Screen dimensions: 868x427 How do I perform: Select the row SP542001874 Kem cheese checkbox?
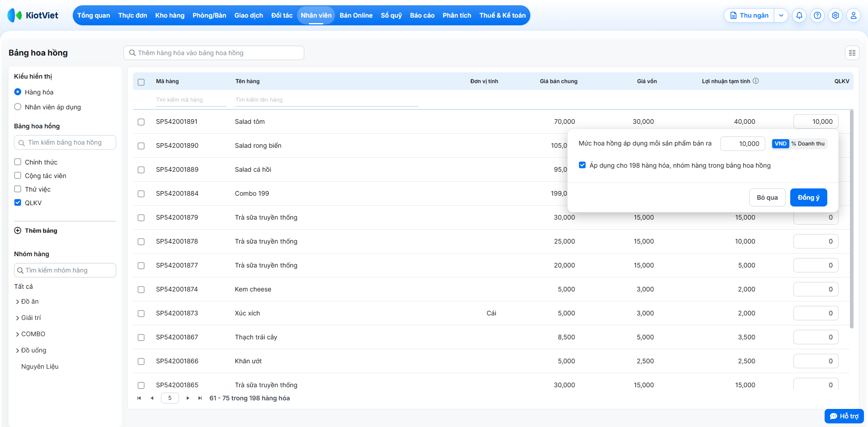(x=141, y=290)
